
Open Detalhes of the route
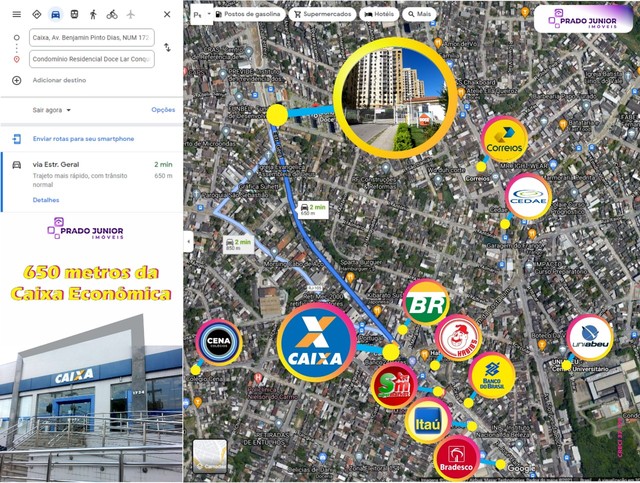[x=46, y=200]
